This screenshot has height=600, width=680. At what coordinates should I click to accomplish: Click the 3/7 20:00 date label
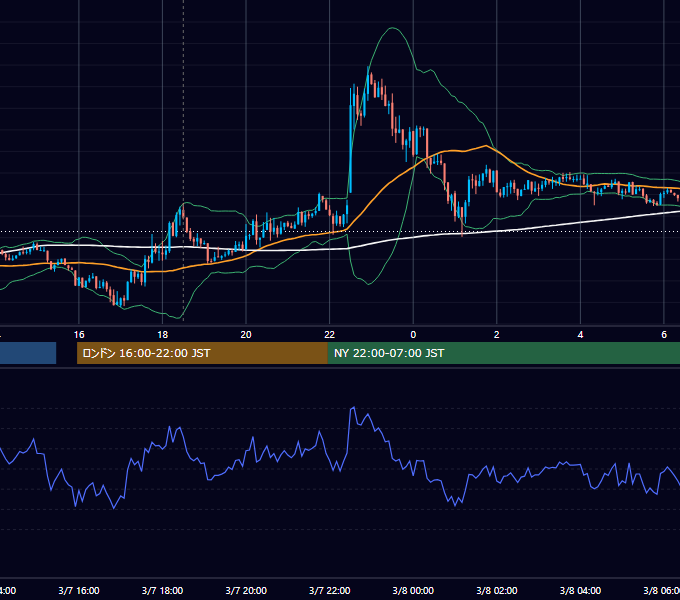tap(246, 590)
